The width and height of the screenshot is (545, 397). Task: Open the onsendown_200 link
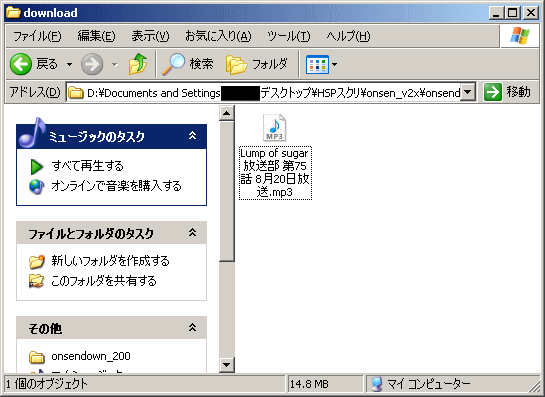(x=91, y=356)
